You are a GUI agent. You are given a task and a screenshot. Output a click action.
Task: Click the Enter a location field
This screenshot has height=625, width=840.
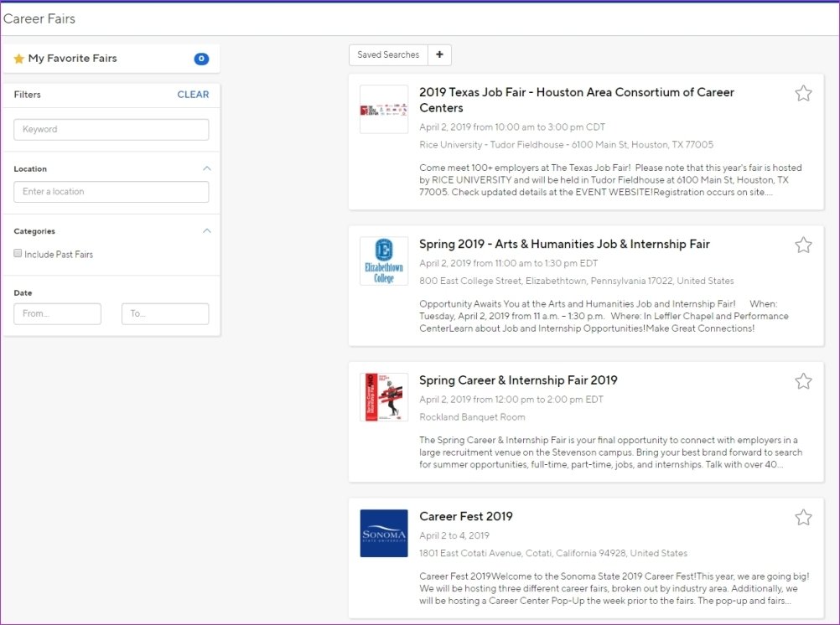coord(111,192)
